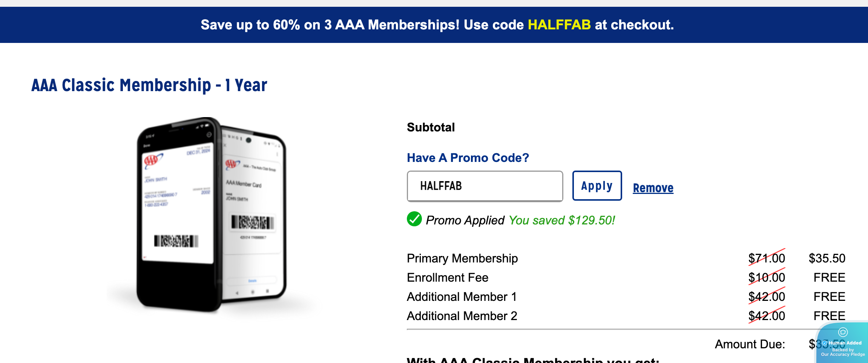Click the crossed-out $10.00 Enrollment Fee price
868x363 pixels.
point(767,277)
